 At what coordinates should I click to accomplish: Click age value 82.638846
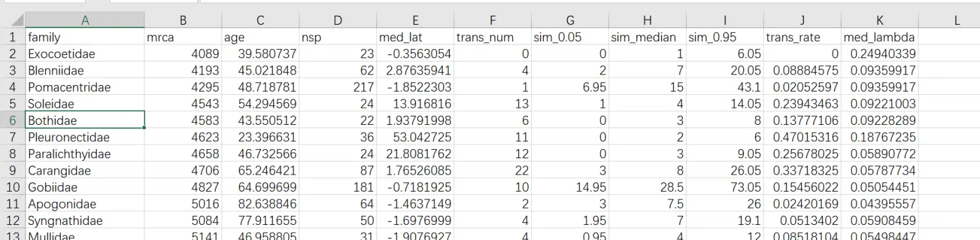(260, 204)
